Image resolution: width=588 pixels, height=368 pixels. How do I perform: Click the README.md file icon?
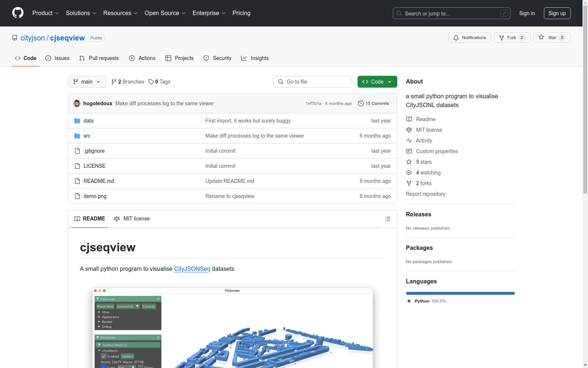pos(77,181)
